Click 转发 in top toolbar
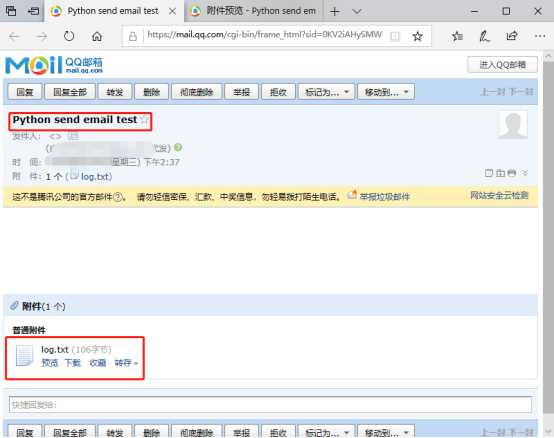This screenshot has width=554, height=438. (x=115, y=92)
